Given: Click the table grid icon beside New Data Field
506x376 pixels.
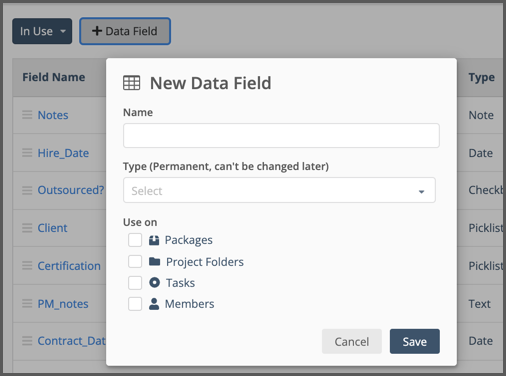Looking at the screenshot, I should click(132, 83).
